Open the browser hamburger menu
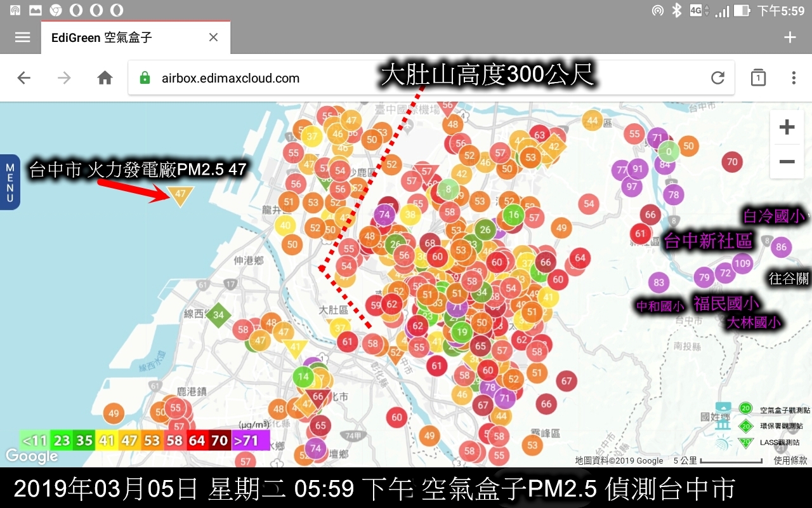The image size is (812, 508). click(23, 37)
